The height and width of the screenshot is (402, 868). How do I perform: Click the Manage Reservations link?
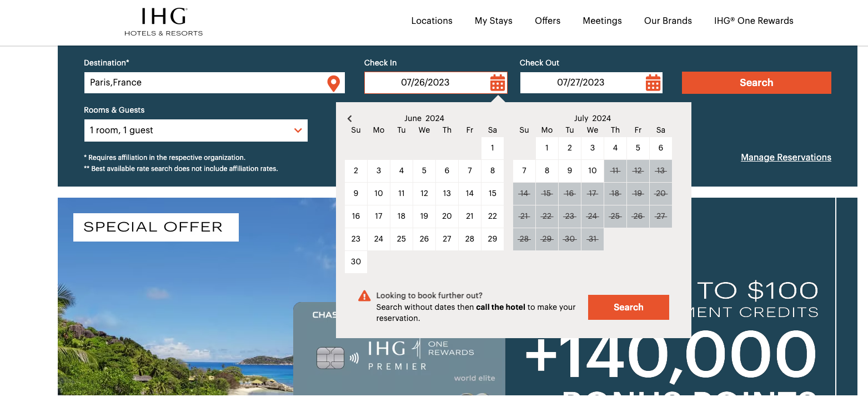pos(785,157)
